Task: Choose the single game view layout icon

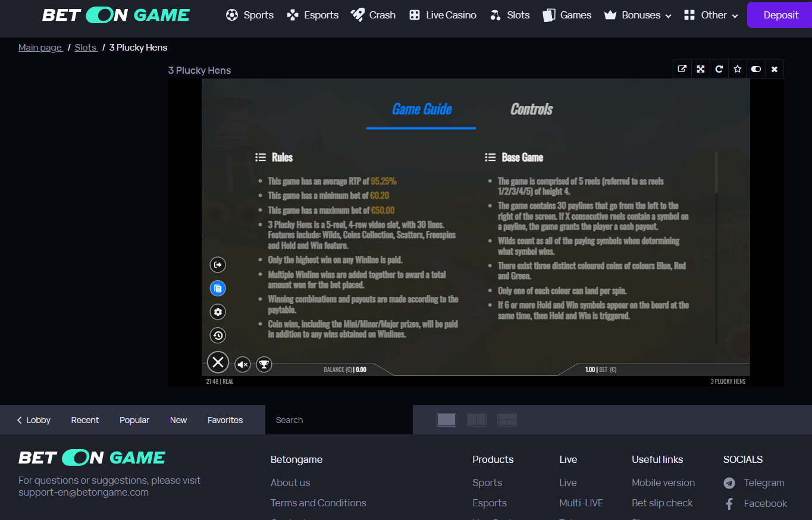Action: click(x=446, y=420)
